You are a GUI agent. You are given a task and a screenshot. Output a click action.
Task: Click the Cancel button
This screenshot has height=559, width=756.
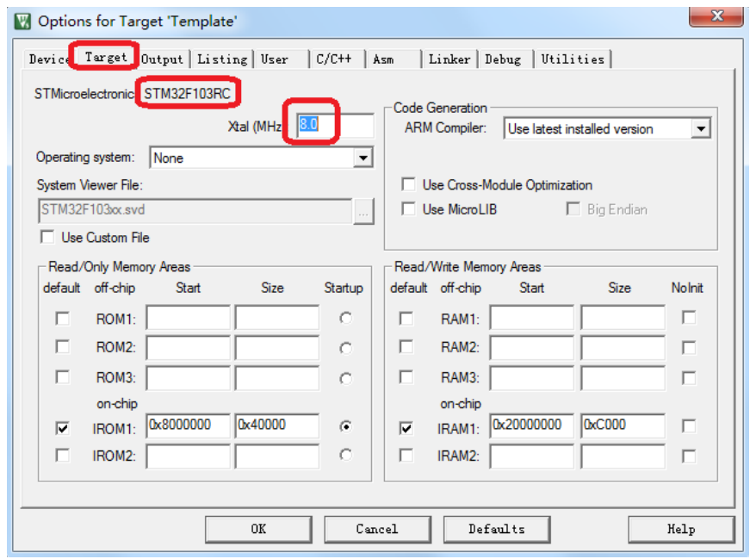point(377,530)
